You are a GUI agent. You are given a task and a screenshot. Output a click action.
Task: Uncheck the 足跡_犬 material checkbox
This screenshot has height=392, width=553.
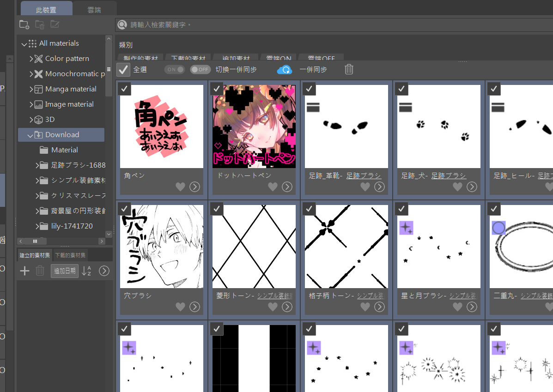coord(401,89)
